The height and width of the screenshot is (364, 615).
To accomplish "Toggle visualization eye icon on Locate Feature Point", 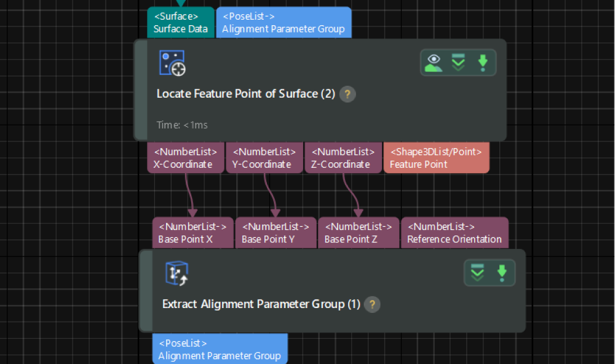I will coord(434,63).
